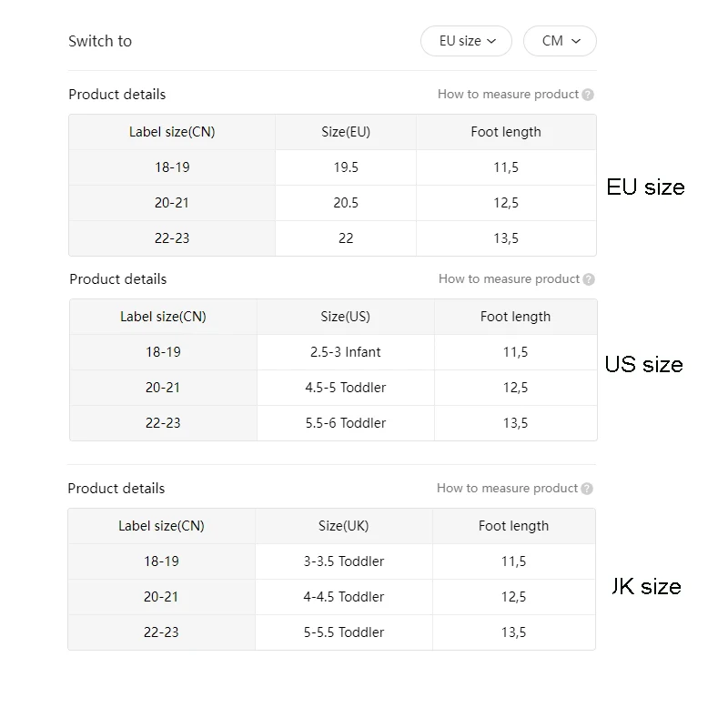Open How to measure product above US table
Viewport: 728px width, 728px height.
509,279
